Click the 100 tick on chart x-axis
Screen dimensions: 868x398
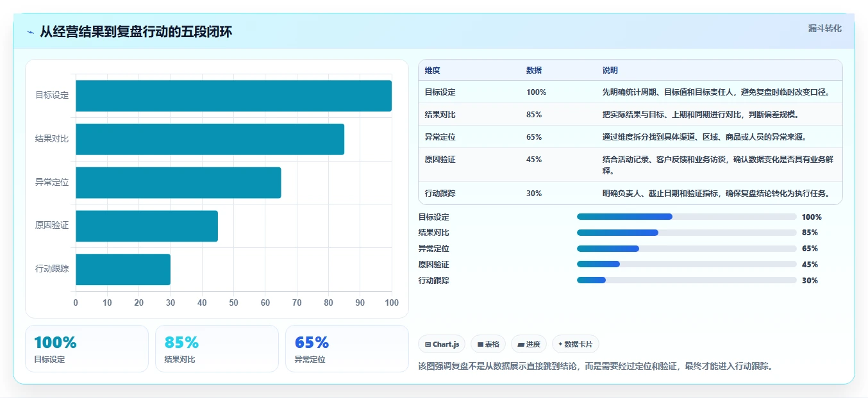tap(391, 303)
